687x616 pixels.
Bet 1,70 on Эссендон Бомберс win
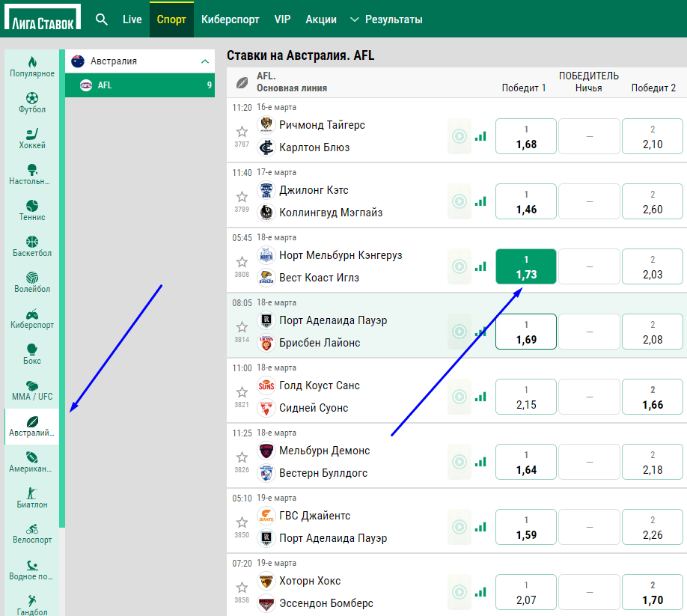point(653,592)
